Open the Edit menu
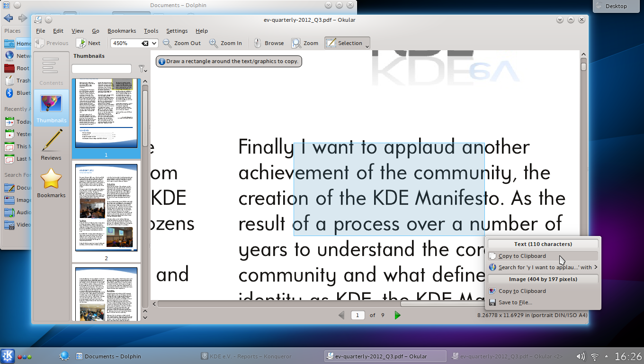 tap(58, 31)
